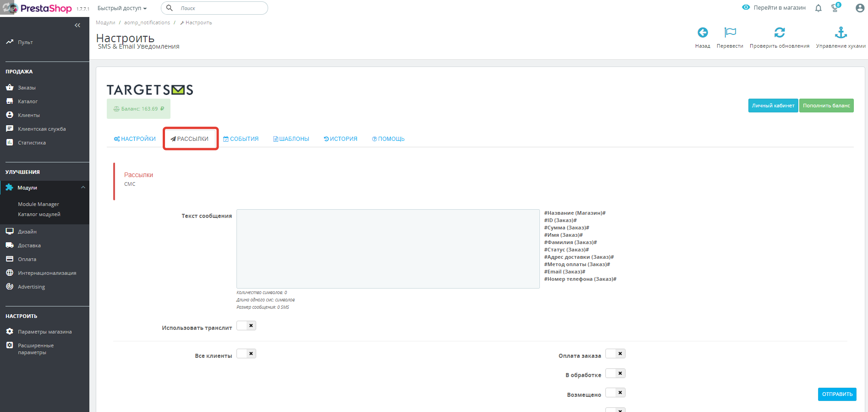Open Module Manager submenu link
This screenshot has width=868, height=412.
(x=38, y=204)
